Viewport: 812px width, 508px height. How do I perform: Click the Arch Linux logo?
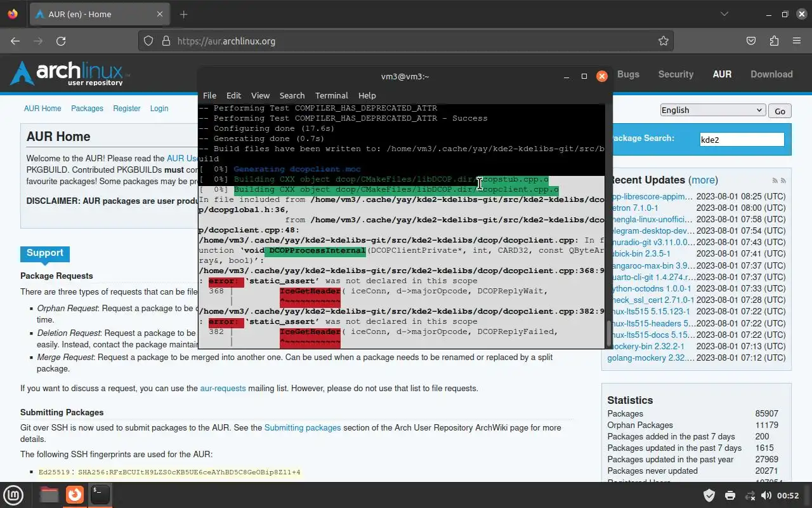[x=70, y=74]
